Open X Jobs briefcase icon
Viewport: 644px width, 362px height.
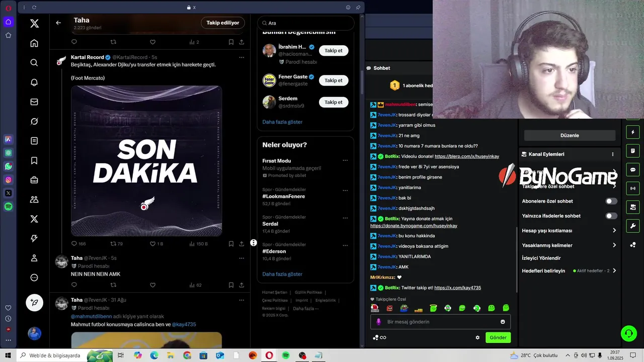coord(34,180)
